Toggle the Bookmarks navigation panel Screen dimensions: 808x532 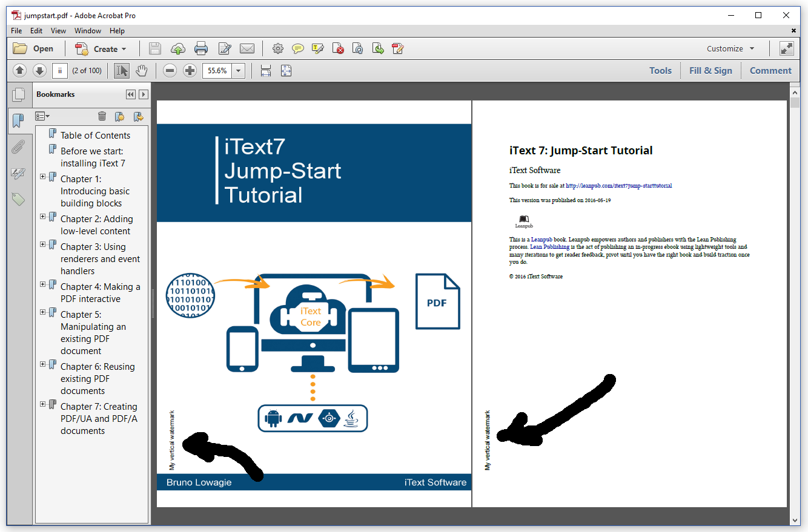tap(19, 121)
